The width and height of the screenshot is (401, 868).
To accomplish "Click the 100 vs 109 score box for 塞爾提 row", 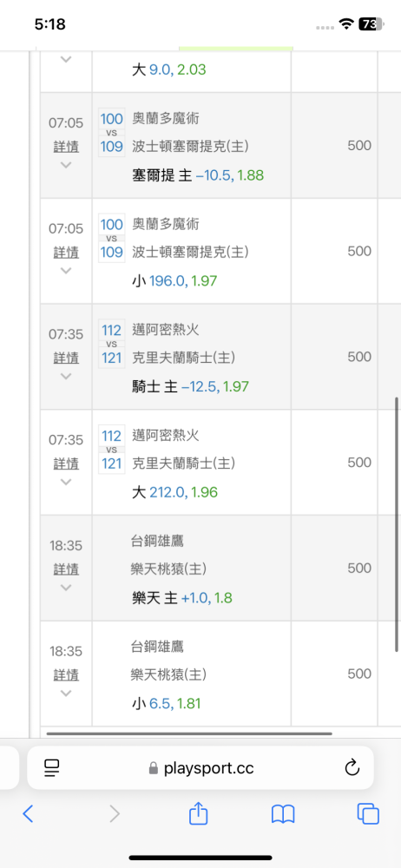I will [112, 133].
